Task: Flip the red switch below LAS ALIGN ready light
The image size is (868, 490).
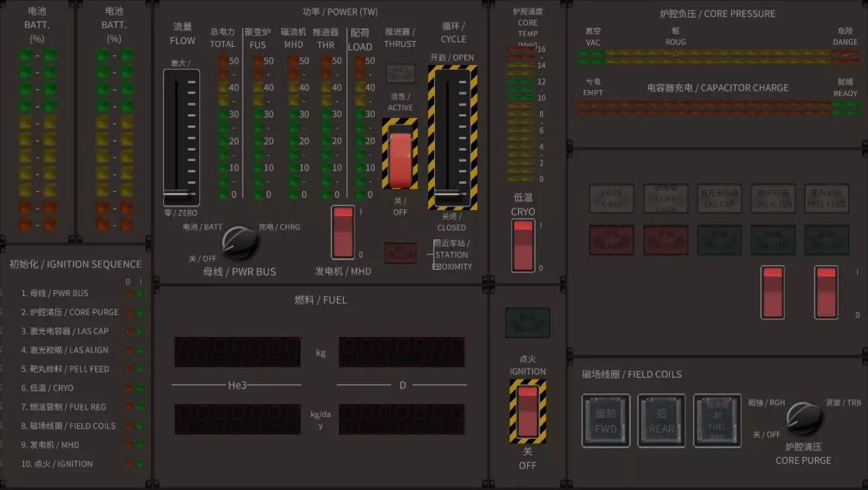Action: 773,292
